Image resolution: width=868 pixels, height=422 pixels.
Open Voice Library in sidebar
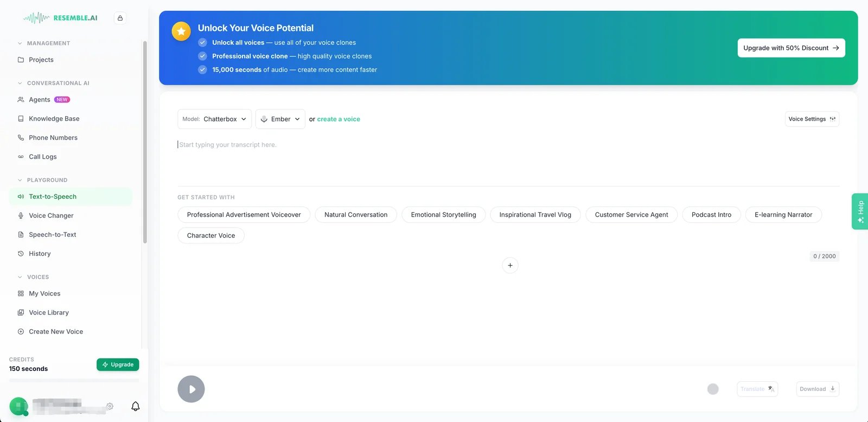pyautogui.click(x=49, y=313)
